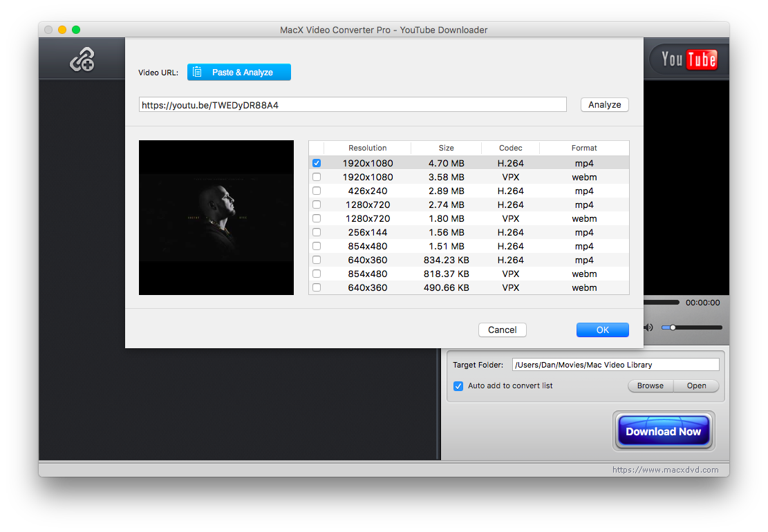Click the add link icon in toolbar
This screenshot has width=768, height=532.
pyautogui.click(x=82, y=61)
